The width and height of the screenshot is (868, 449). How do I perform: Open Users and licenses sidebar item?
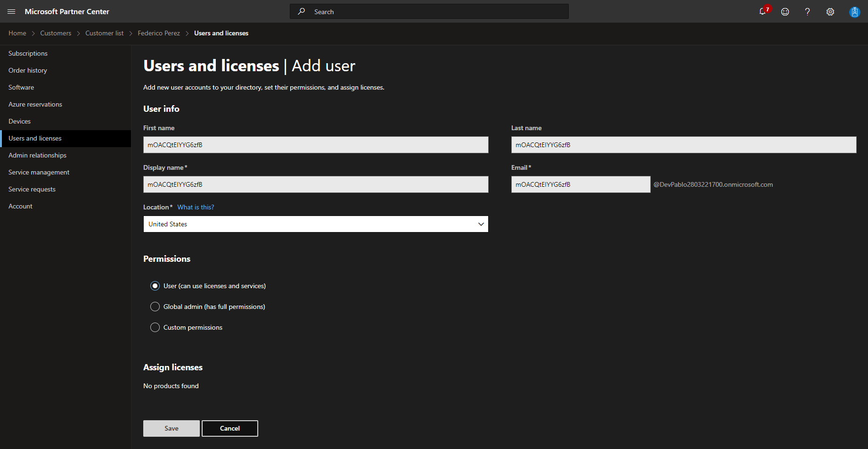66,138
